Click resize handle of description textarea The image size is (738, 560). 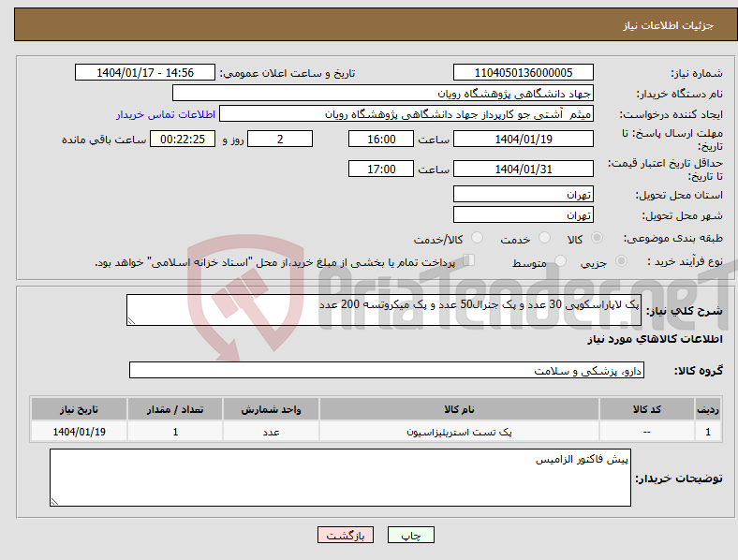(x=131, y=321)
